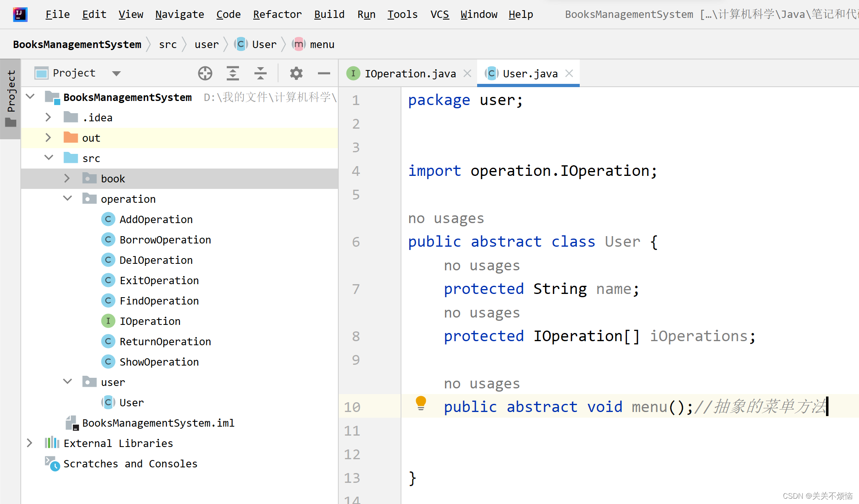This screenshot has width=859, height=504.
Task: Click the IntelliJ IDEA logo icon
Action: [20, 15]
